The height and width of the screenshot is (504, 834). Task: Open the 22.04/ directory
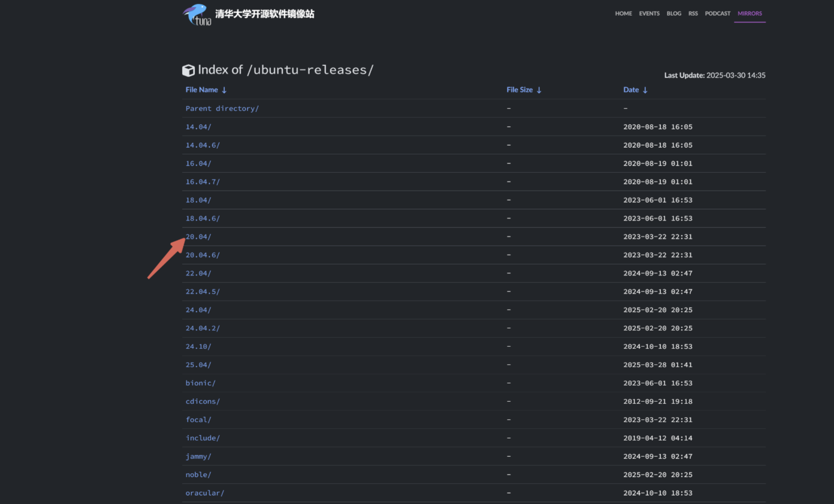click(x=198, y=273)
